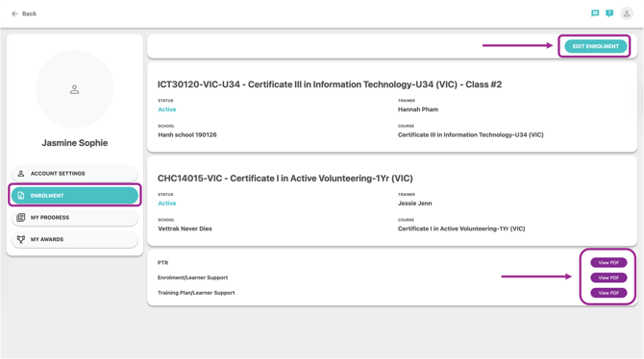Click the My Progress list icon
Viewport: 644px width, 359px height.
tap(21, 218)
